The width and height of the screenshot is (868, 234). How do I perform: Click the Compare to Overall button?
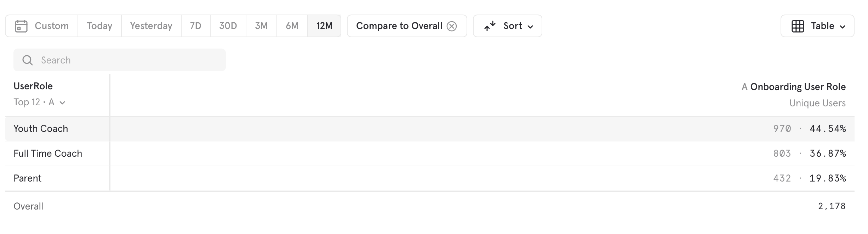[x=407, y=26]
